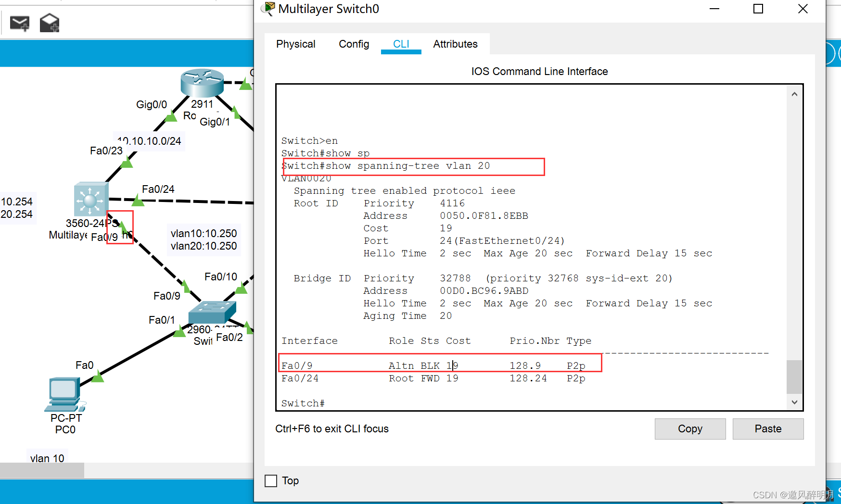Click the Switch# command prompt line
Image resolution: width=841 pixels, height=504 pixels.
pyautogui.click(x=304, y=403)
